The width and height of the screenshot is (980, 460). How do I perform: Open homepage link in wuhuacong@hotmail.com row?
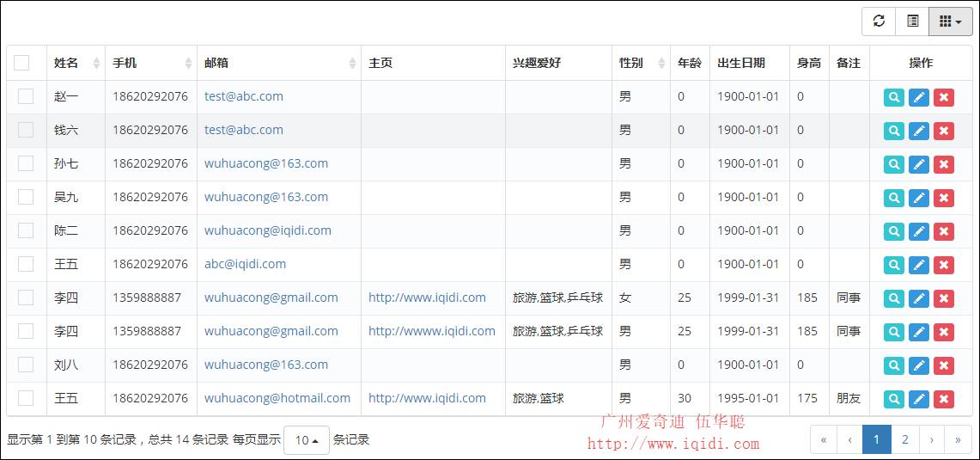pyautogui.click(x=427, y=398)
